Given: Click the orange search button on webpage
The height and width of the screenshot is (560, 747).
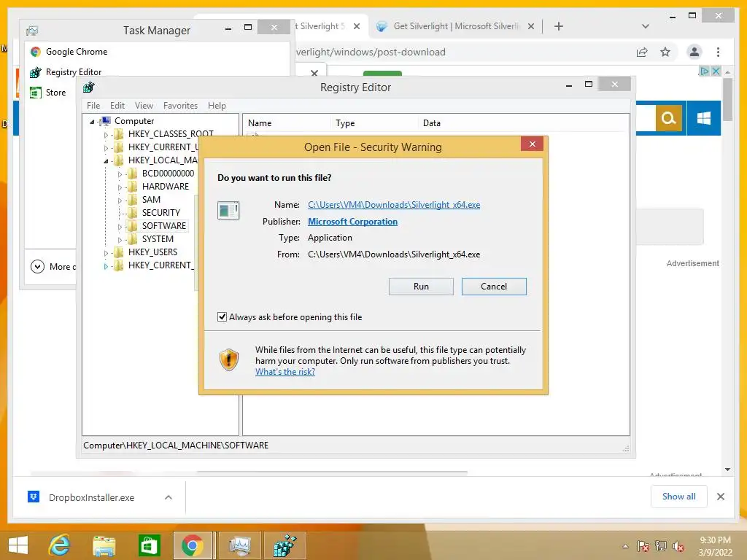Looking at the screenshot, I should click(x=669, y=118).
